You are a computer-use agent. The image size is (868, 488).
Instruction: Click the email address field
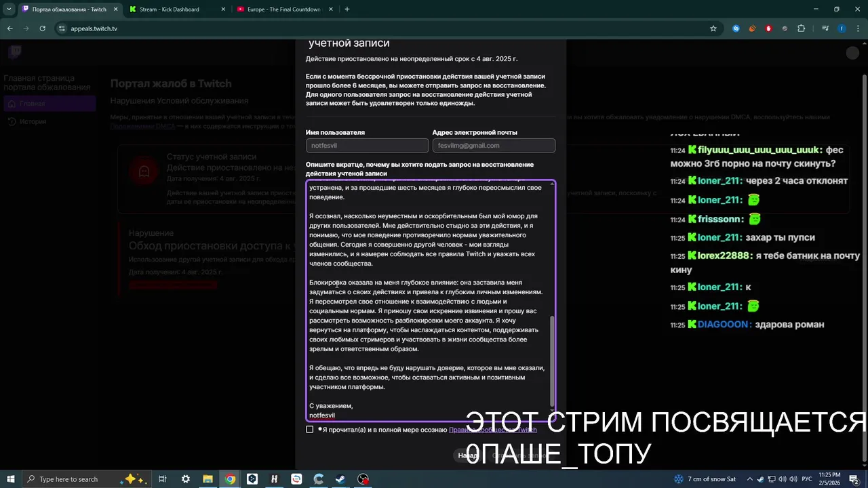coord(494,146)
